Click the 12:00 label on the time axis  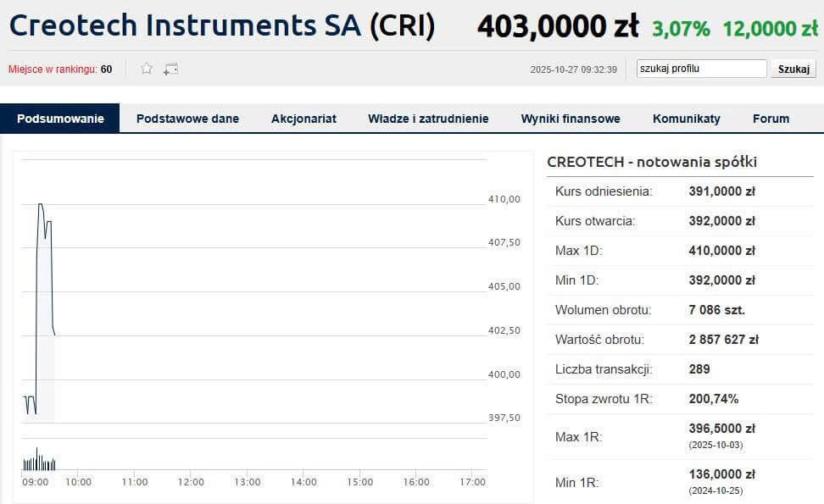(x=191, y=482)
